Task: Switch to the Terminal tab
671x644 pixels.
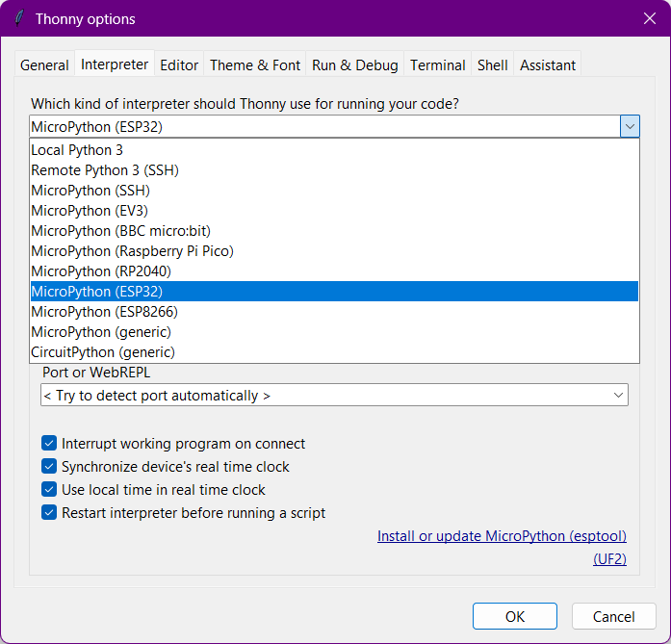Action: click(437, 65)
